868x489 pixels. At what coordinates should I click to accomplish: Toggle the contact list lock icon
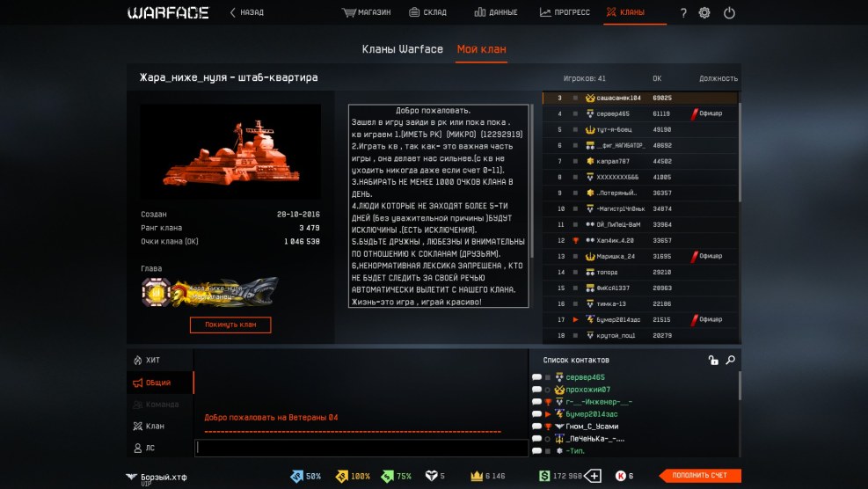point(713,360)
